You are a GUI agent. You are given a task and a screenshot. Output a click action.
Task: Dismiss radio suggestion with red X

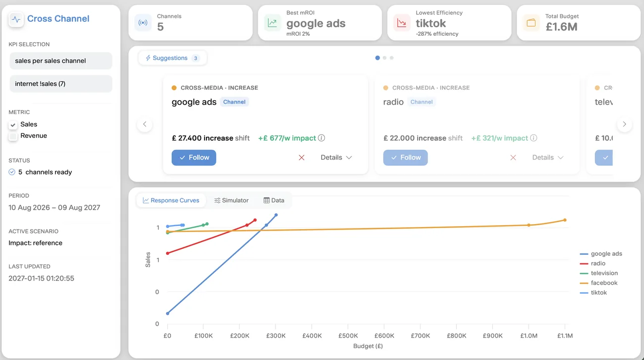point(513,158)
